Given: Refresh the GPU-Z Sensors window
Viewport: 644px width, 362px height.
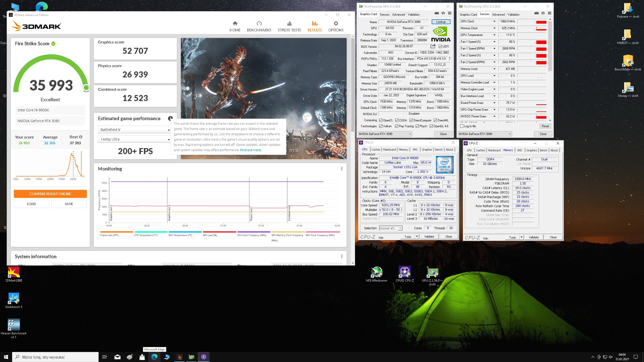Looking at the screenshot, I should coord(543,13).
